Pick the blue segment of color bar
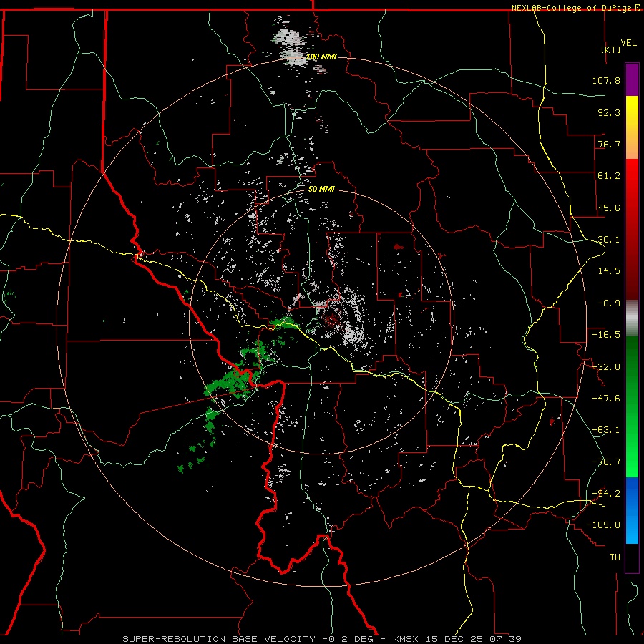 [x=632, y=510]
